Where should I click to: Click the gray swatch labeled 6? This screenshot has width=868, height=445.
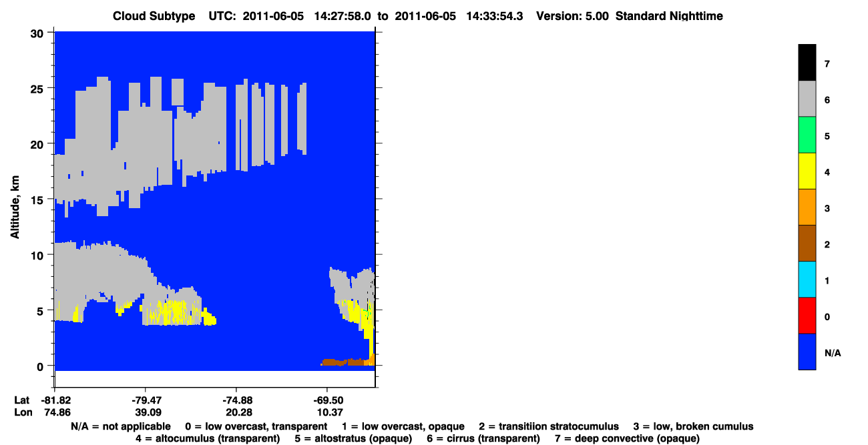pos(807,99)
